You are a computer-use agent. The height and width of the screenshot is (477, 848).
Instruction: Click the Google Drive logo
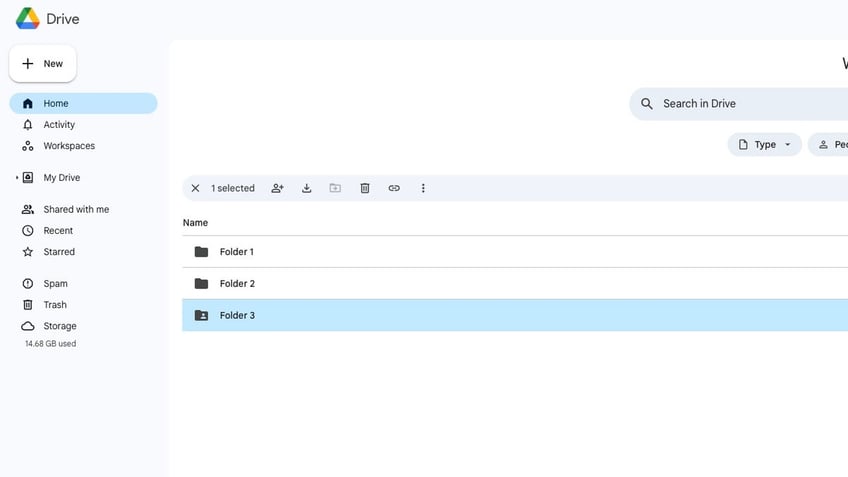click(x=28, y=19)
